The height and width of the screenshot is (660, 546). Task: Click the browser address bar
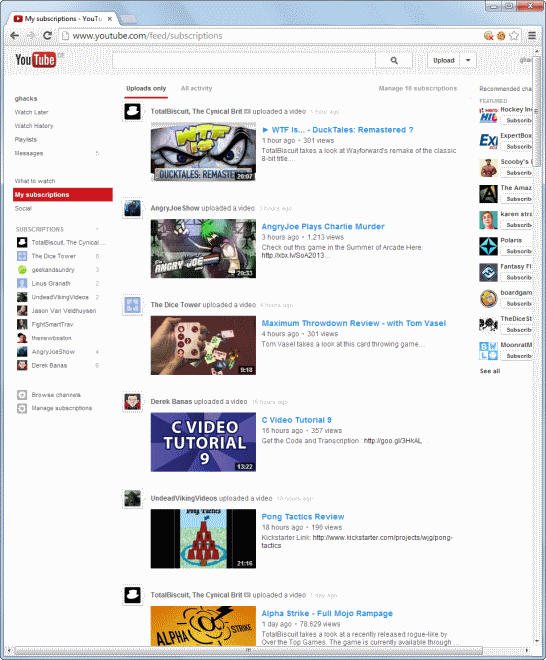coord(269,36)
